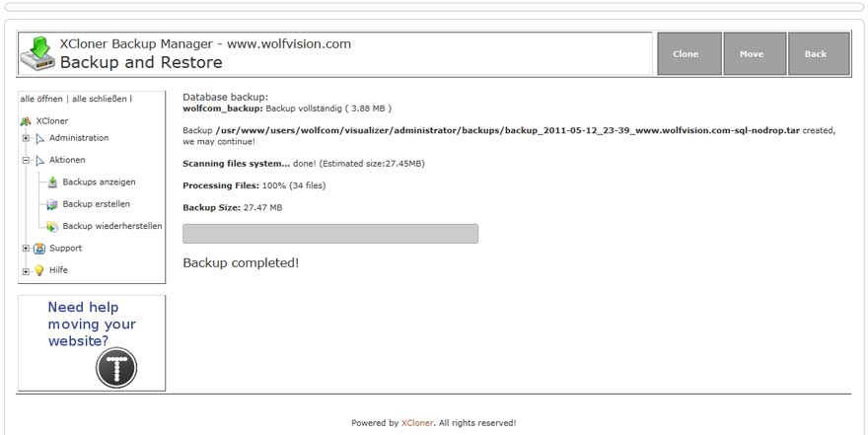Image resolution: width=868 pixels, height=435 pixels.
Task: Click the round T logo badge
Action: [116, 368]
